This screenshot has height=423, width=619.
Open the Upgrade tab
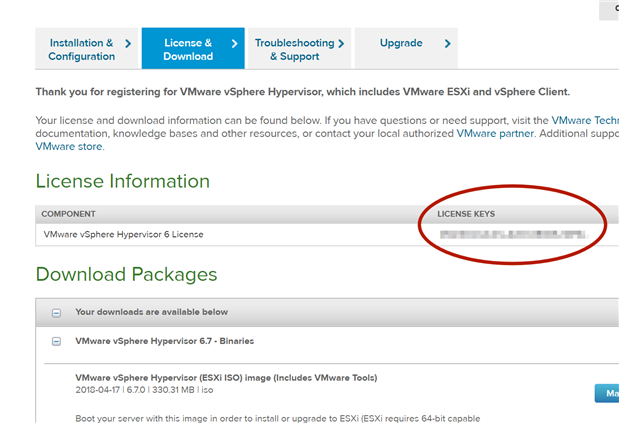pyautogui.click(x=406, y=49)
